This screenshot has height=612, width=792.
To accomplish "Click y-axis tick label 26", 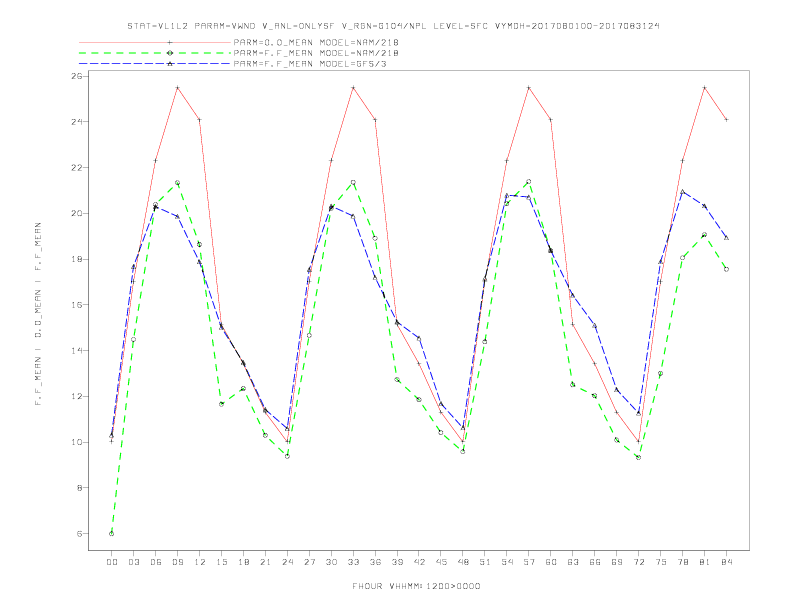I will (x=77, y=76).
